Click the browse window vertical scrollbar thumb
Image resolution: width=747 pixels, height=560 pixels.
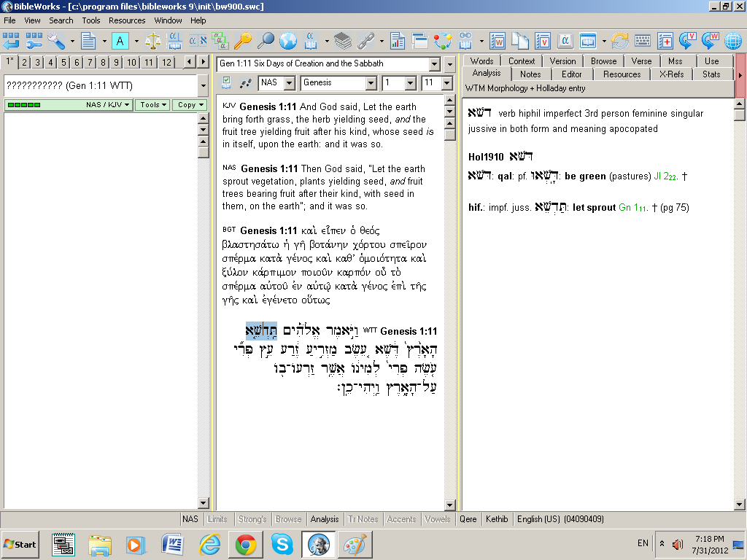(449, 135)
